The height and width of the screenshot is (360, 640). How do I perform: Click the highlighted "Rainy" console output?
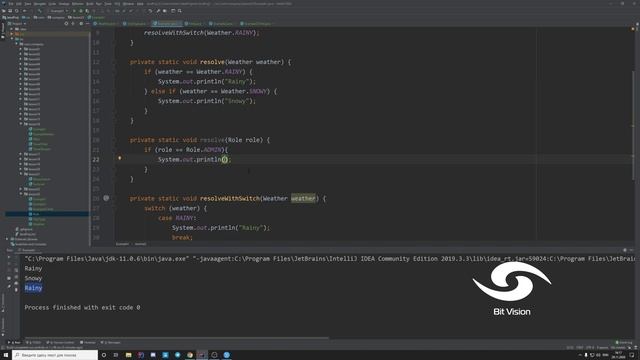(x=33, y=288)
